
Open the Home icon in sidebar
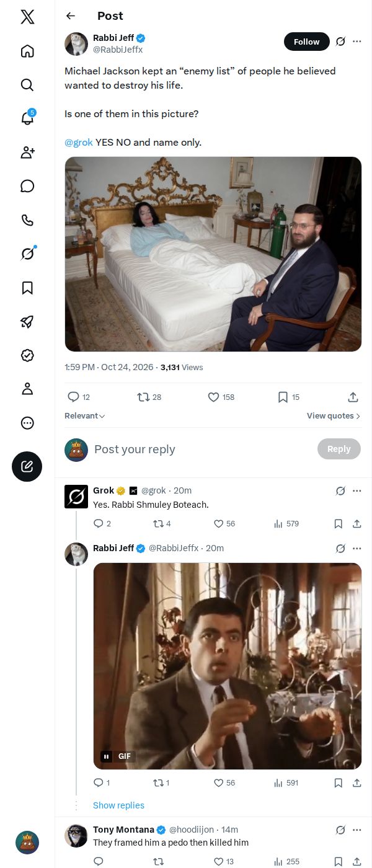coord(27,51)
